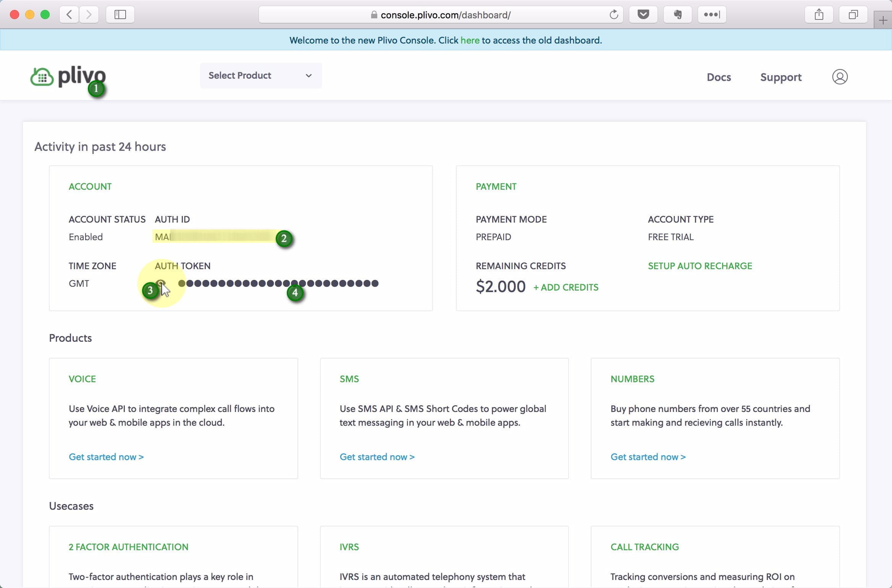Image resolution: width=892 pixels, height=588 pixels.
Task: Click the GMT time zone value
Action: tap(79, 283)
